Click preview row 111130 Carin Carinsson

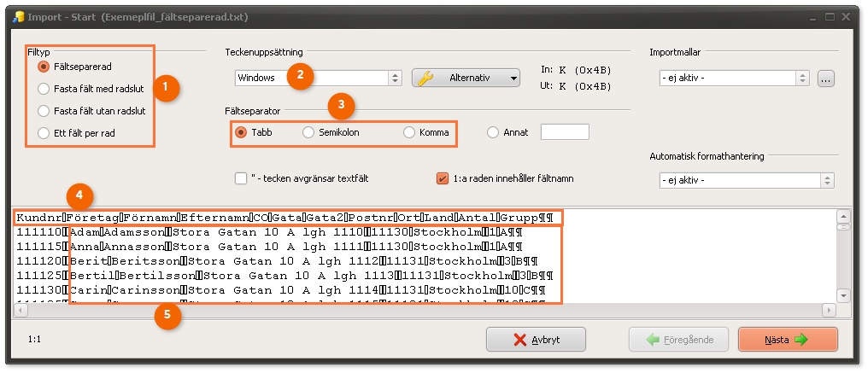coord(281,289)
